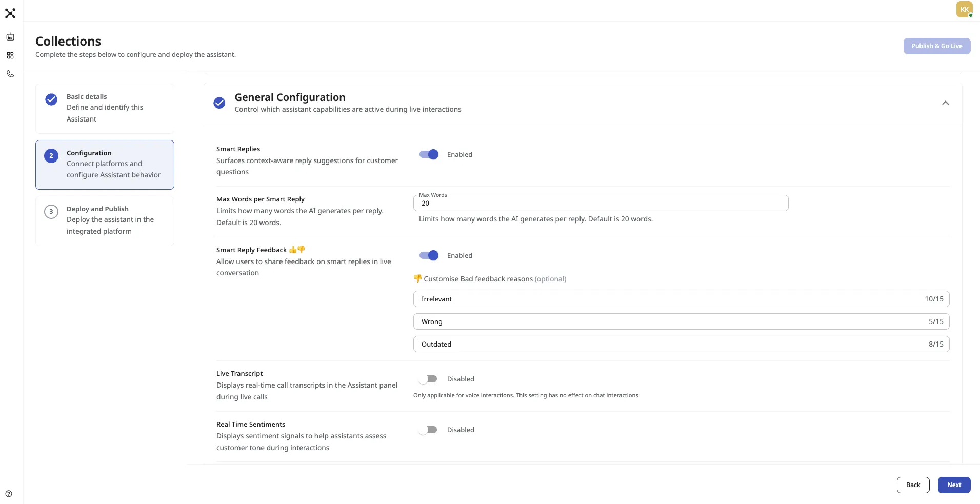Click the Smart Replies setting label
The width and height of the screenshot is (980, 504).
238,149
